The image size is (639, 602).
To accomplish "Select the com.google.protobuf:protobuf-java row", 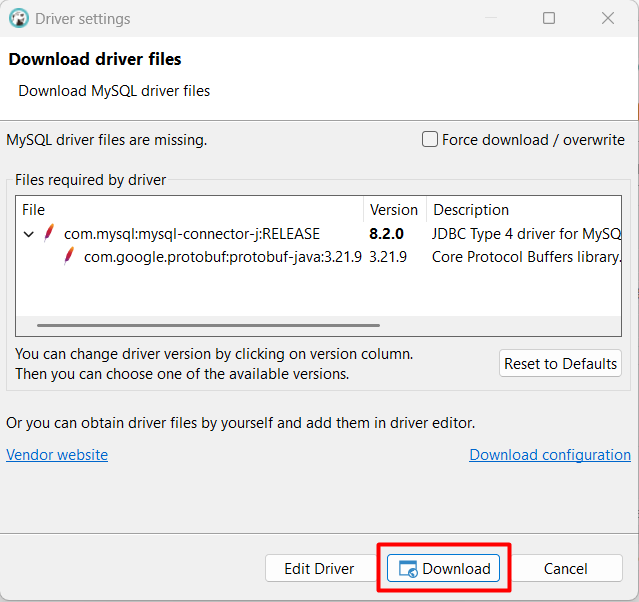I will [x=222, y=256].
